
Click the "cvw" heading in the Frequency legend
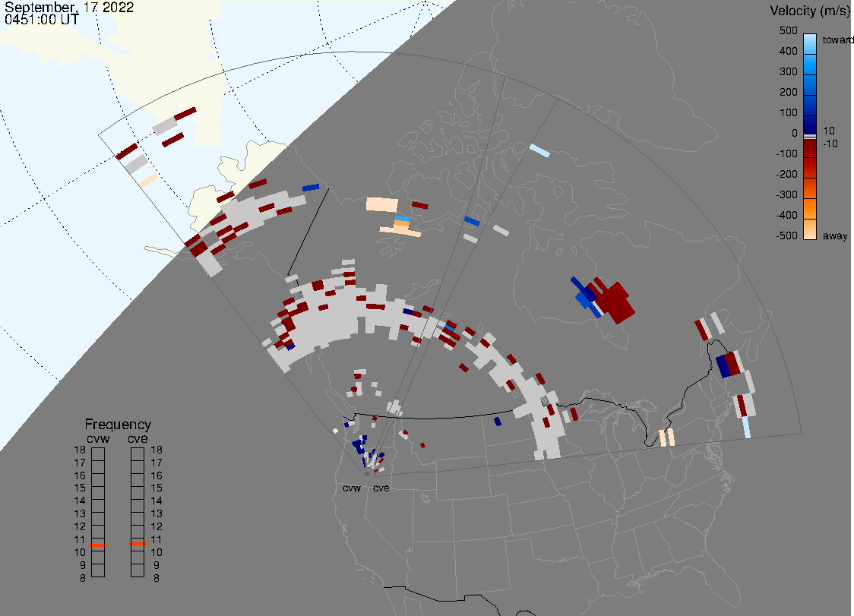pyautogui.click(x=98, y=438)
